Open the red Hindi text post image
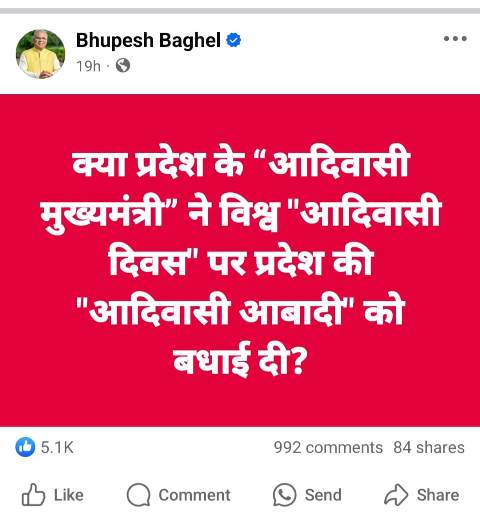This screenshot has width=480, height=521. click(240, 260)
